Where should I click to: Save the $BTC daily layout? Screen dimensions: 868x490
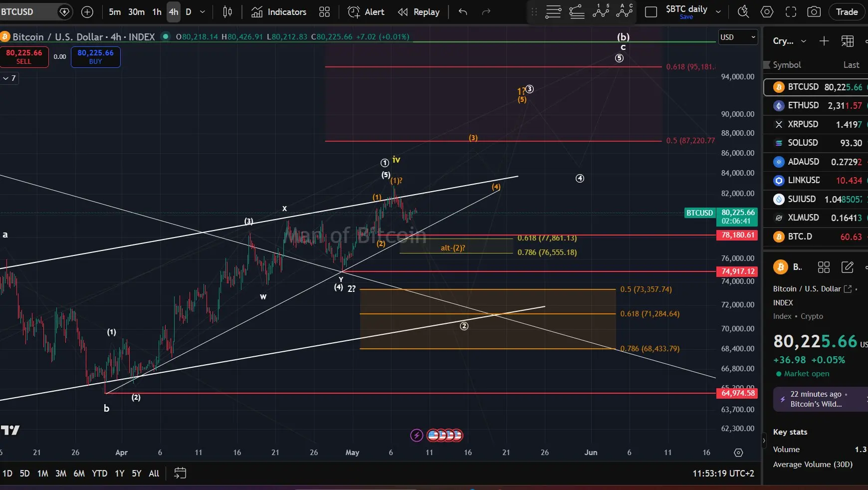click(x=686, y=17)
